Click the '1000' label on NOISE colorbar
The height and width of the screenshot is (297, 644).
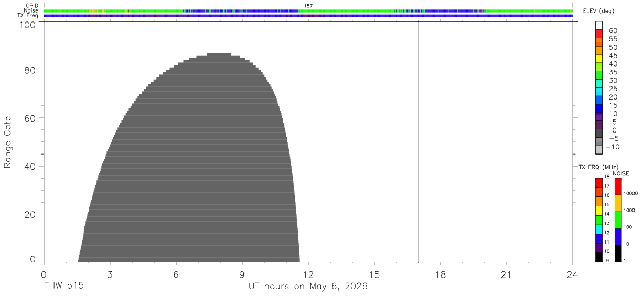pos(629,211)
